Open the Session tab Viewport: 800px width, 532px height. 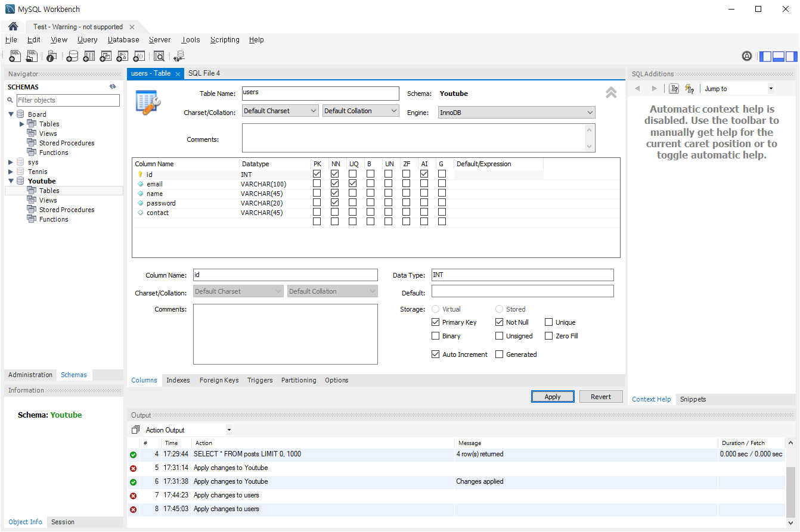(63, 522)
